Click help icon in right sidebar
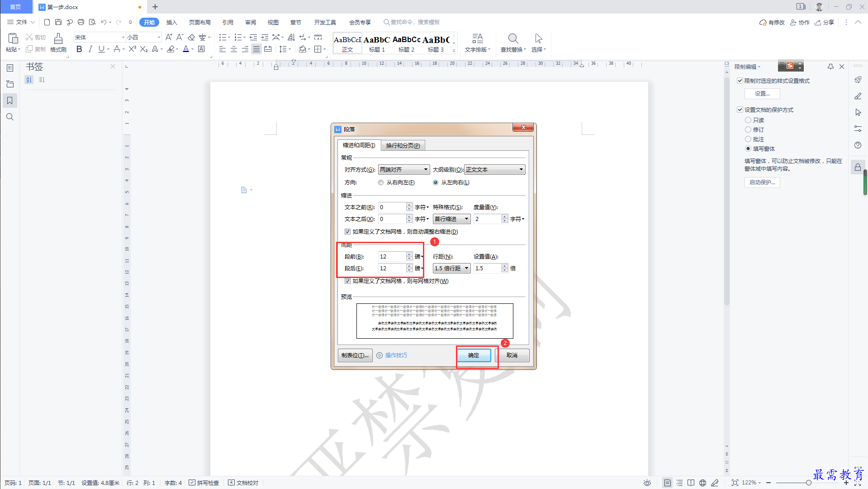Viewport: 868px width, 489px height. coord(858,145)
